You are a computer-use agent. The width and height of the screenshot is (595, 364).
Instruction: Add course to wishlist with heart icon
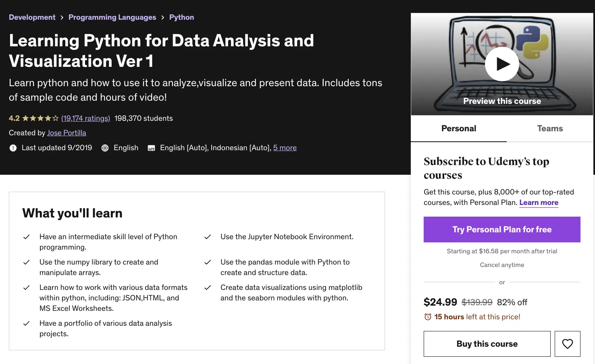coord(567,344)
